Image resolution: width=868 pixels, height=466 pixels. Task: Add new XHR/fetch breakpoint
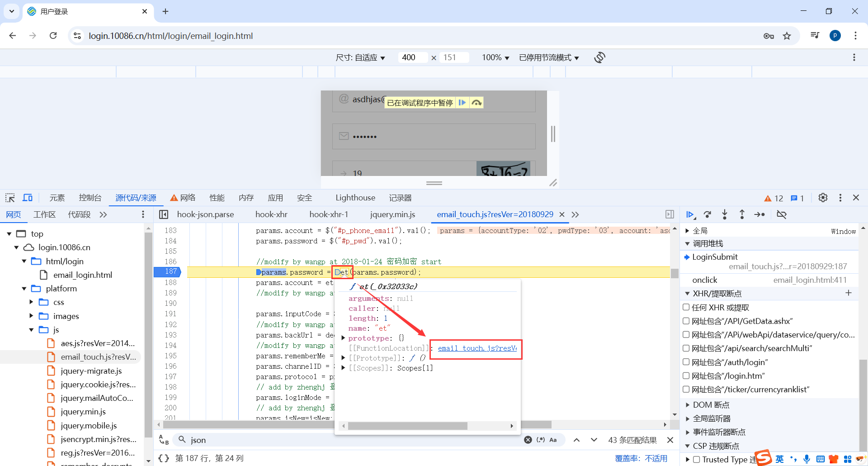coord(848,293)
